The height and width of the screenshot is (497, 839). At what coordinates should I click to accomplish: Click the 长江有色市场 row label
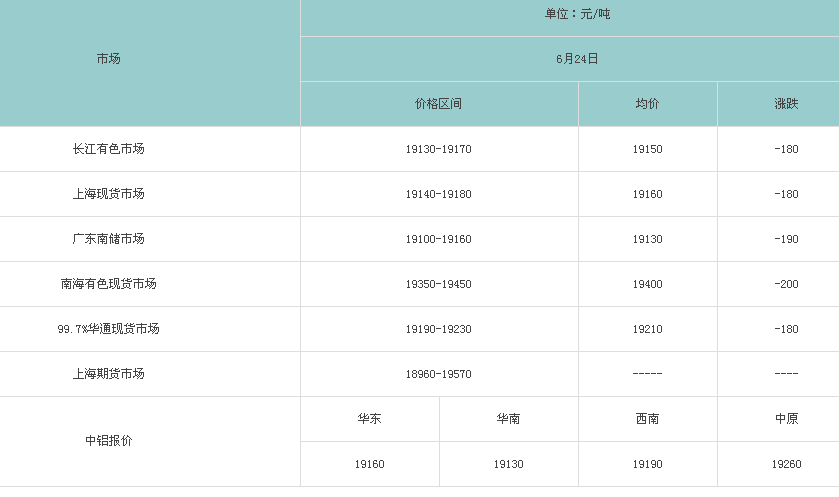click(x=108, y=149)
